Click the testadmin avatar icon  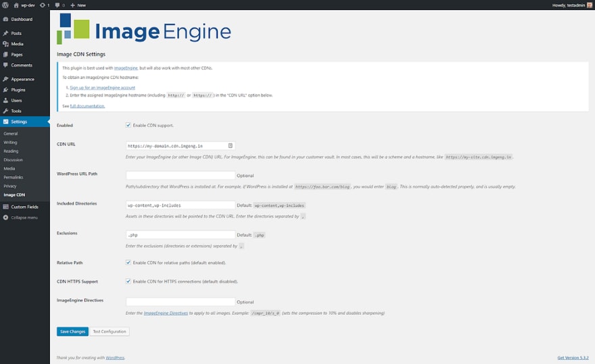590,5
